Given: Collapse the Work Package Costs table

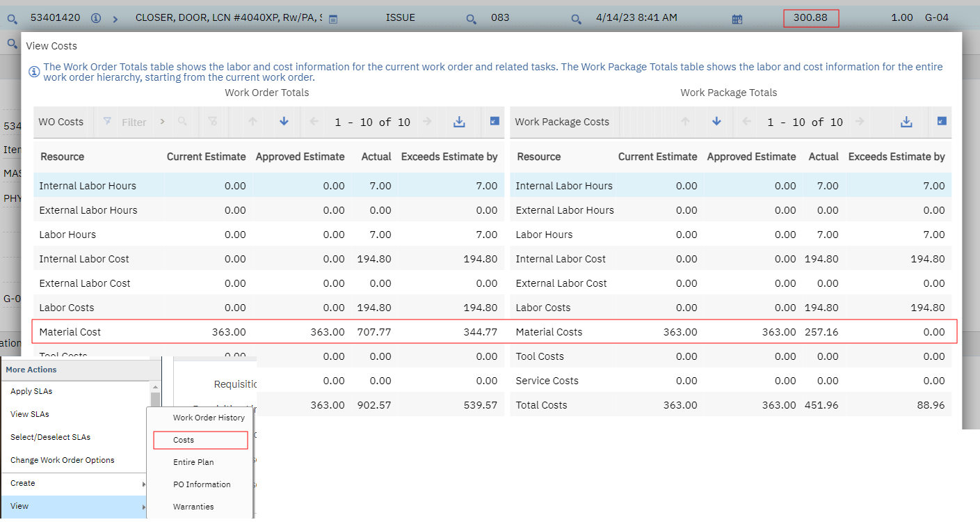Looking at the screenshot, I should [x=942, y=121].
